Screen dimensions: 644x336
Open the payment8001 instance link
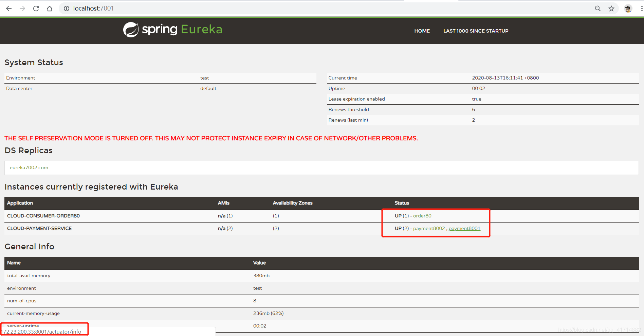pyautogui.click(x=464, y=228)
